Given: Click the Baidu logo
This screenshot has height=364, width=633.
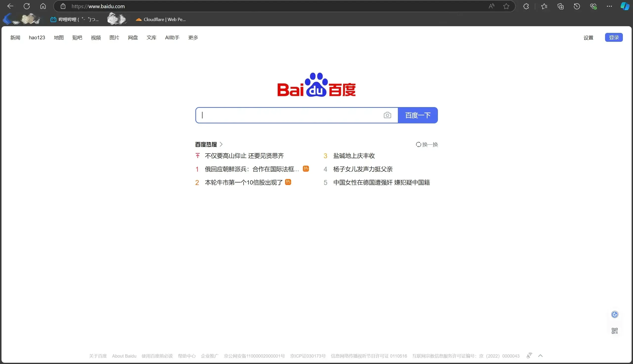Looking at the screenshot, I should 316,85.
